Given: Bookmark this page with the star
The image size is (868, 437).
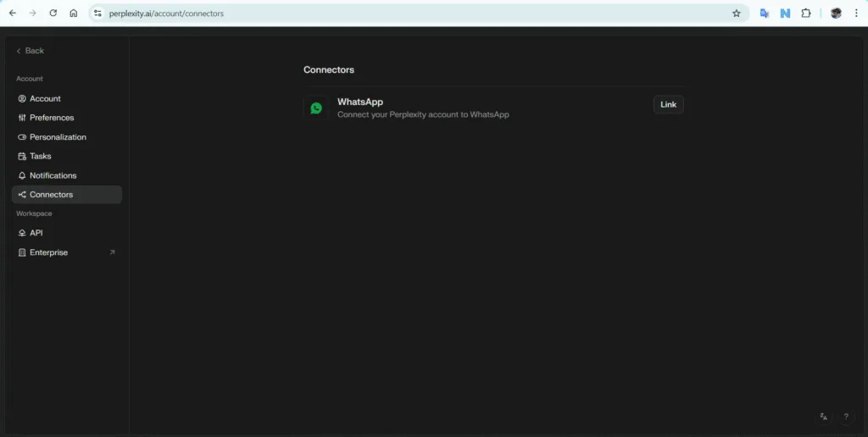Looking at the screenshot, I should pos(737,14).
